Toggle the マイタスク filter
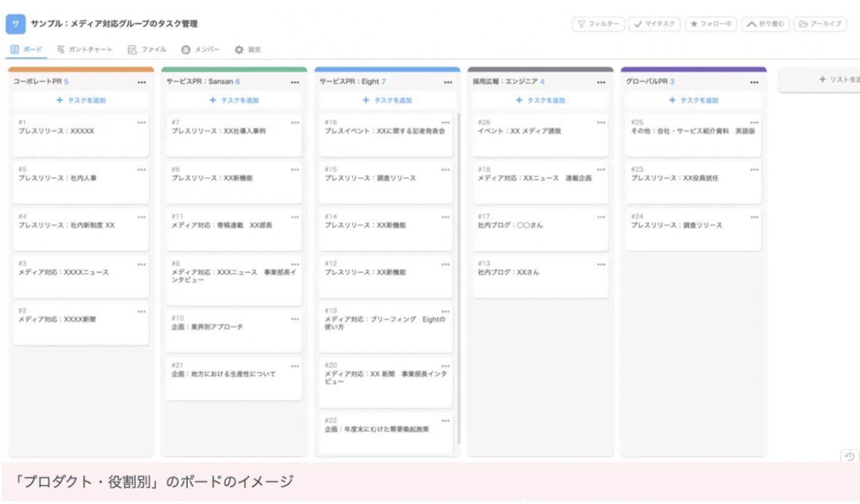The image size is (860, 504). [655, 24]
